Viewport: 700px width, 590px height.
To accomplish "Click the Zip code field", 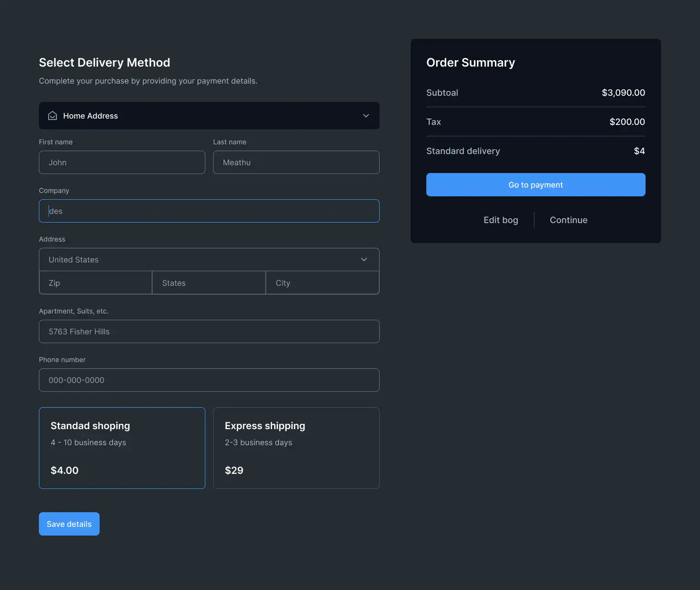I will pos(96,283).
